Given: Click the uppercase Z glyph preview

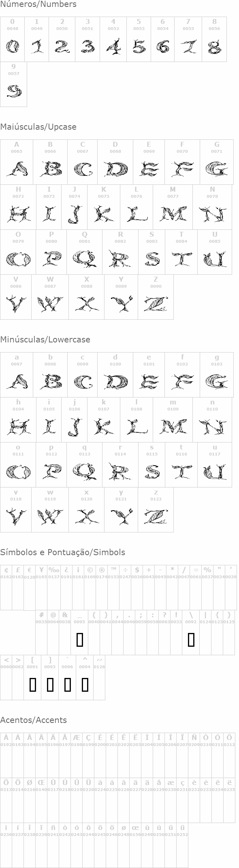Looking at the screenshot, I should click(156, 304).
